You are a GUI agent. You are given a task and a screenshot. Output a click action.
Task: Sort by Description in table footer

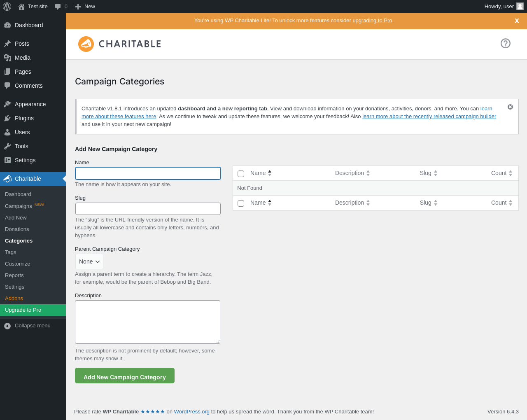pos(352,203)
